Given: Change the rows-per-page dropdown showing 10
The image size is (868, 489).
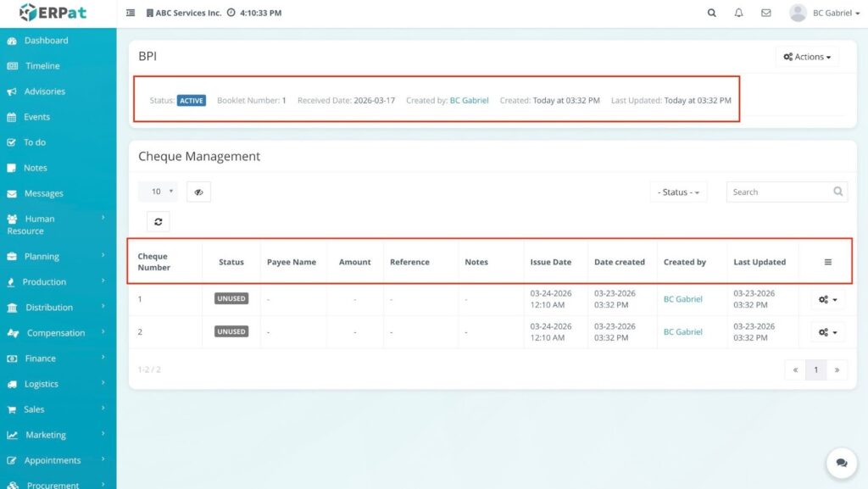Looking at the screenshot, I should (158, 192).
